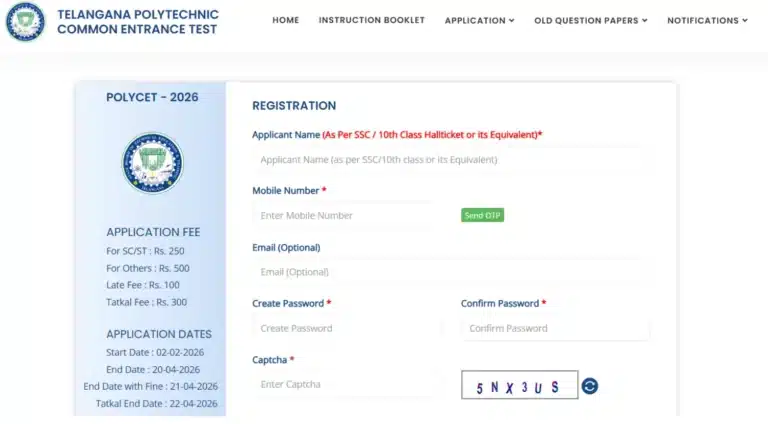
Task: Expand the OLD QUESTION PAPERS dropdown
Action: click(591, 21)
